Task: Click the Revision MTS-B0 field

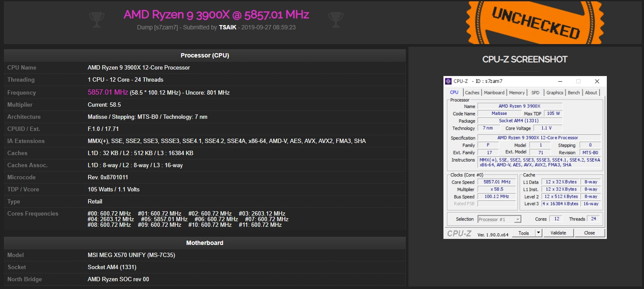Action: click(x=590, y=152)
